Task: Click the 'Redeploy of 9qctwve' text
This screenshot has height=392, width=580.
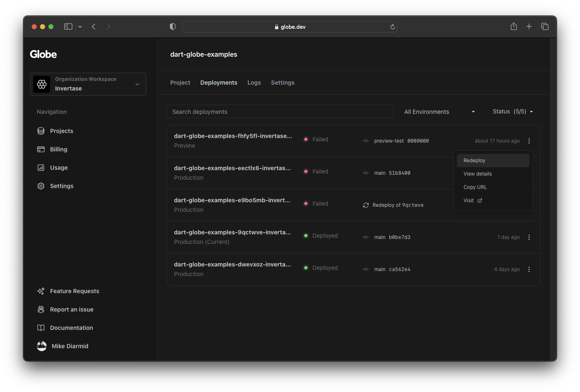Action: click(398, 205)
